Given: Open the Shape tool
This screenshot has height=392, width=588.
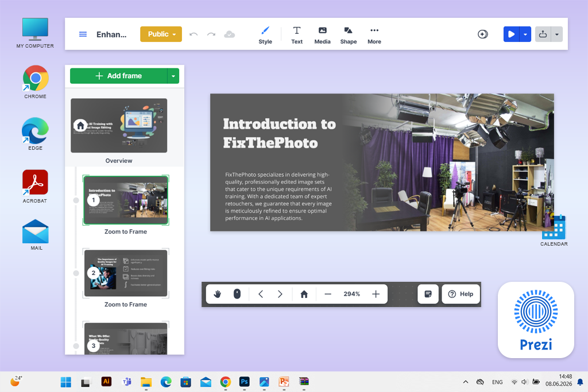Looking at the screenshot, I should point(349,35).
